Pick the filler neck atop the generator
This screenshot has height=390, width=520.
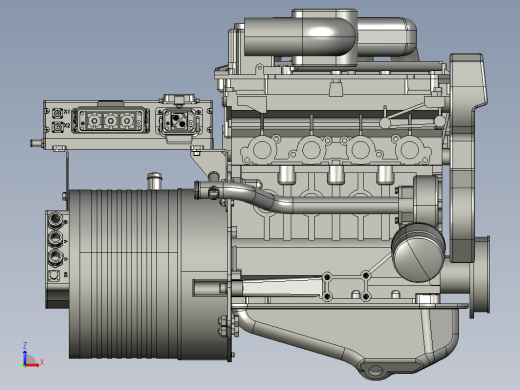[155, 180]
